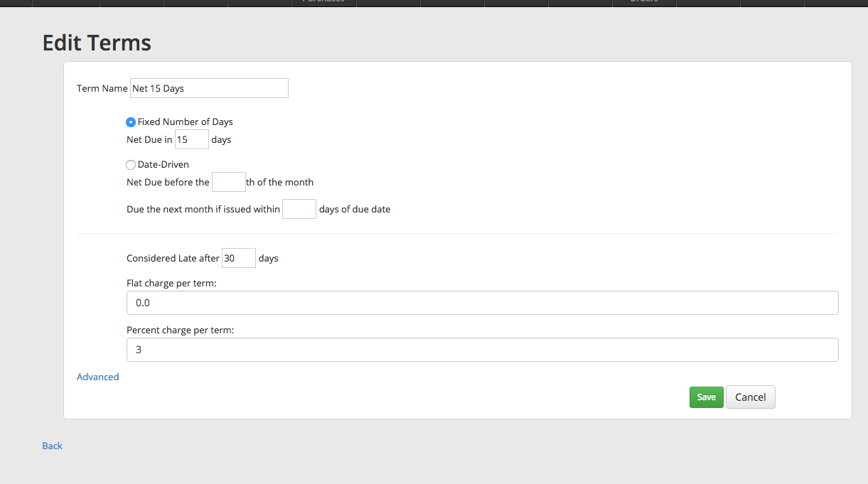This screenshot has height=484, width=868.
Task: Click the Date-Driven label text
Action: [163, 165]
